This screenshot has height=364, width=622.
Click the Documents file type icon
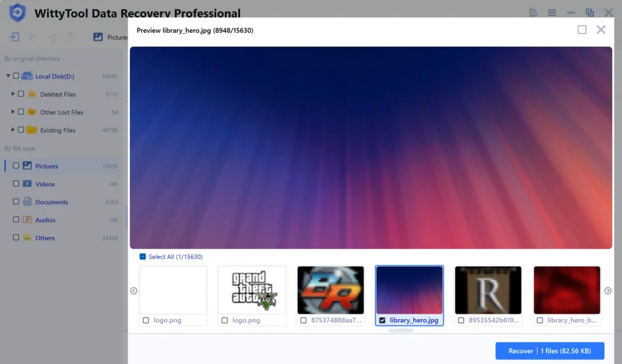coord(27,202)
